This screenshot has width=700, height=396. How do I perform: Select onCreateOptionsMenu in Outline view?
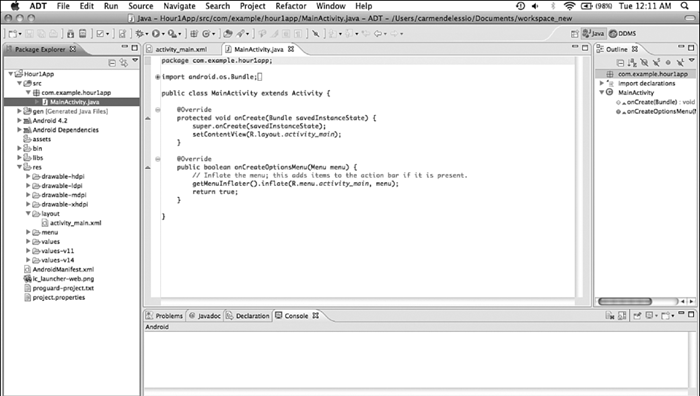[655, 111]
